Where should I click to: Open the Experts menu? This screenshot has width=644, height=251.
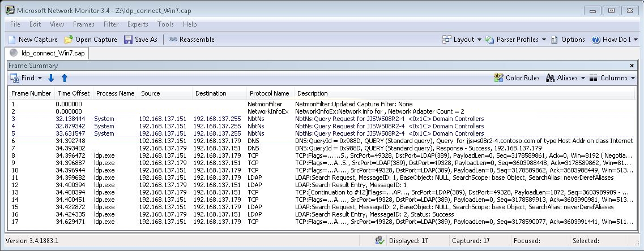click(138, 24)
